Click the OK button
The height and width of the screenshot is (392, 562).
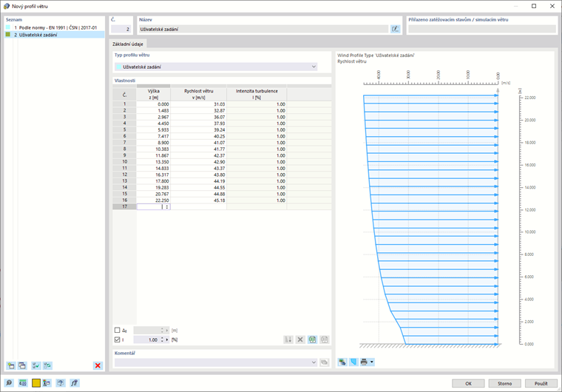pyautogui.click(x=468, y=383)
